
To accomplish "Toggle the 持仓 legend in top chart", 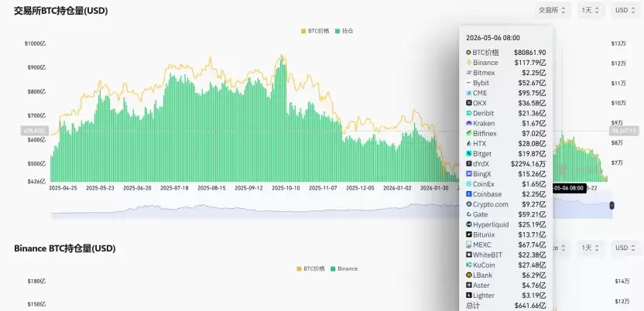I will (344, 31).
